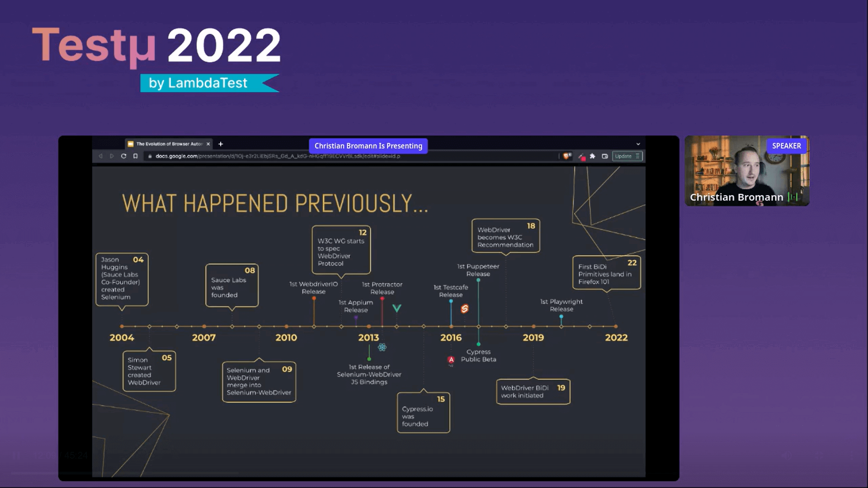Click the 2019 timeline marker
Viewport: 868px width, 488px height.
click(533, 338)
